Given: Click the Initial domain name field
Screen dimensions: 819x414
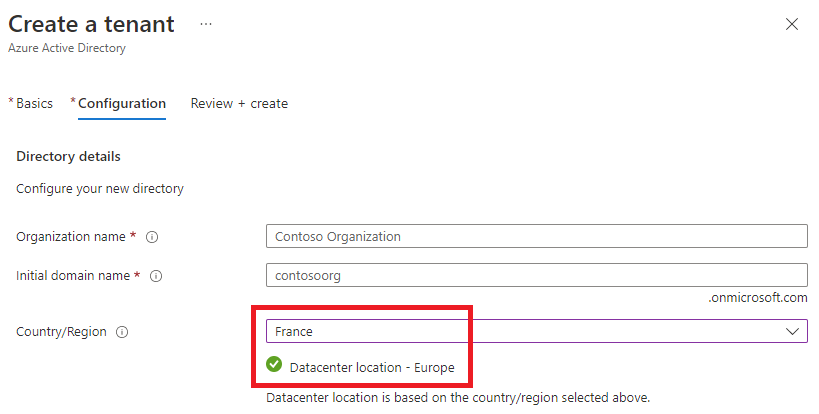Looking at the screenshot, I should click(x=536, y=275).
